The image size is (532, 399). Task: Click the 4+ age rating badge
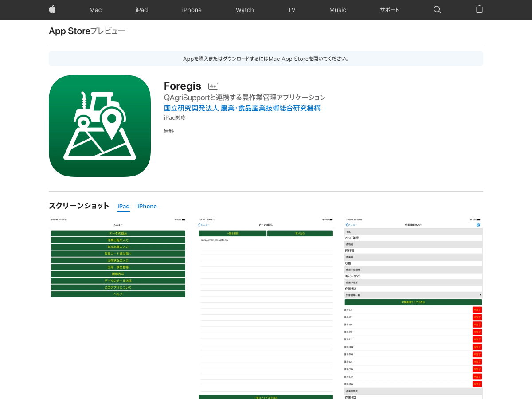(213, 86)
